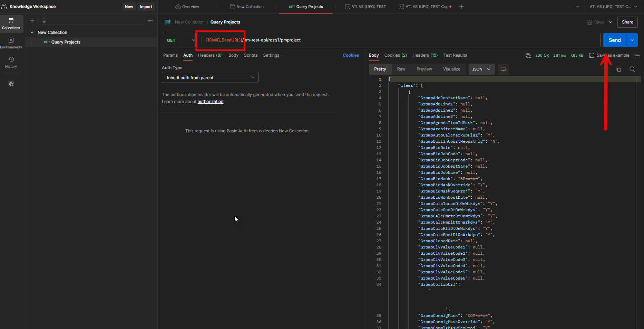Click the plus icon to open new tab
644x329 pixels.
click(x=461, y=7)
